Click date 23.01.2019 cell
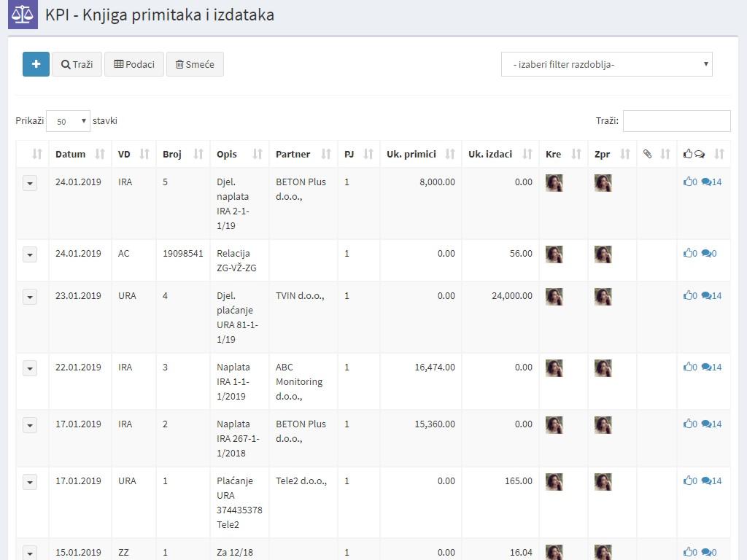This screenshot has height=560, width=747. 78,296
